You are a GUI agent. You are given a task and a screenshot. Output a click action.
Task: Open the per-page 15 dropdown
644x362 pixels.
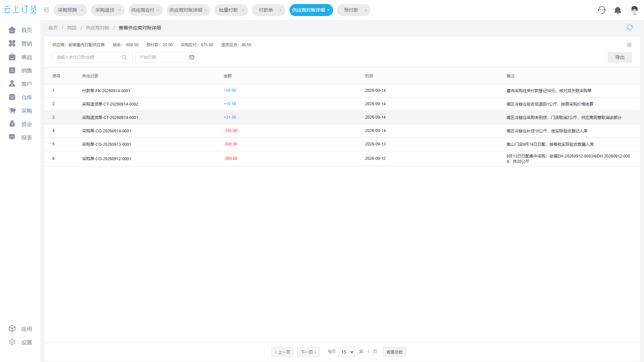[x=346, y=352]
